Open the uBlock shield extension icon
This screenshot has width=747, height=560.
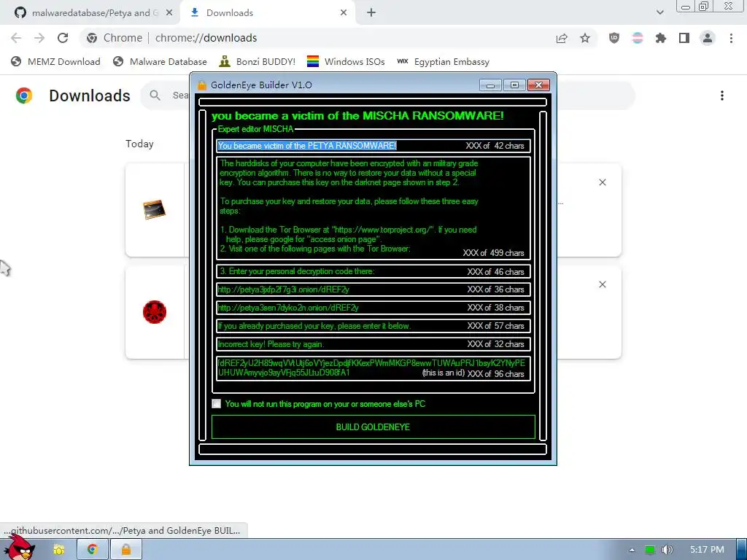coord(614,38)
